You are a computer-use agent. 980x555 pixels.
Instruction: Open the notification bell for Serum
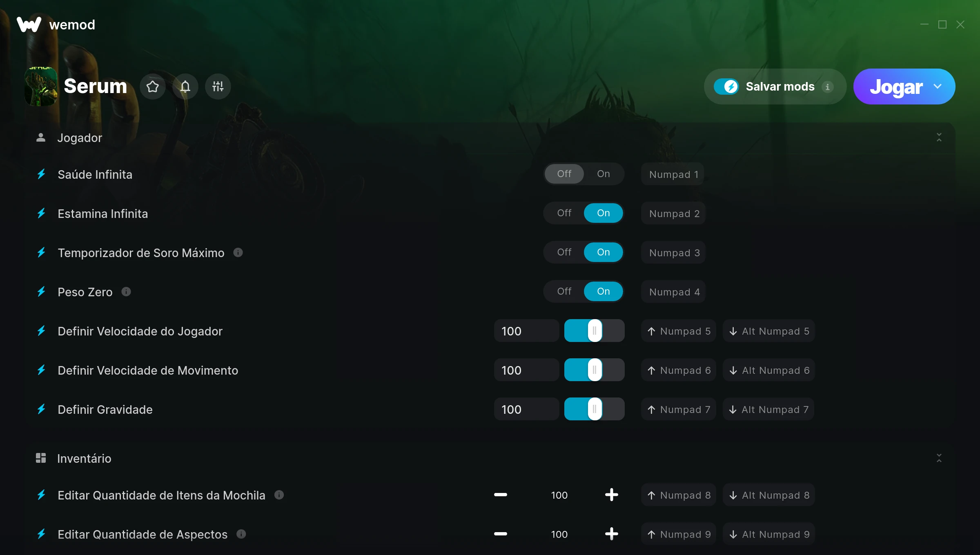click(x=185, y=87)
